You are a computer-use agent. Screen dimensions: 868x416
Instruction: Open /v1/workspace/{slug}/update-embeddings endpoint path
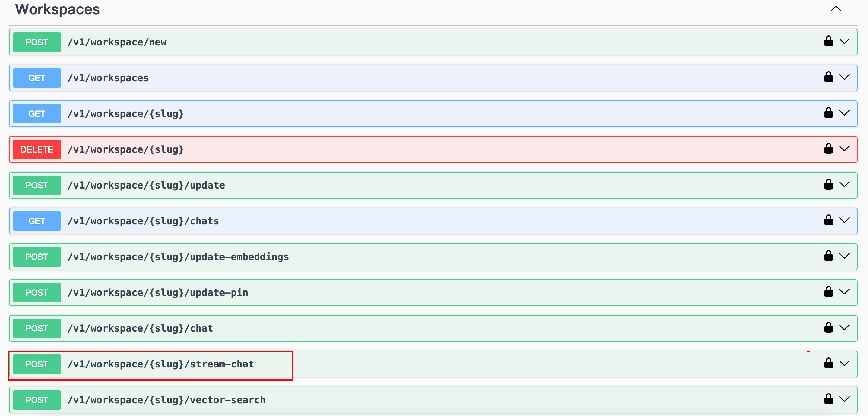tap(178, 257)
